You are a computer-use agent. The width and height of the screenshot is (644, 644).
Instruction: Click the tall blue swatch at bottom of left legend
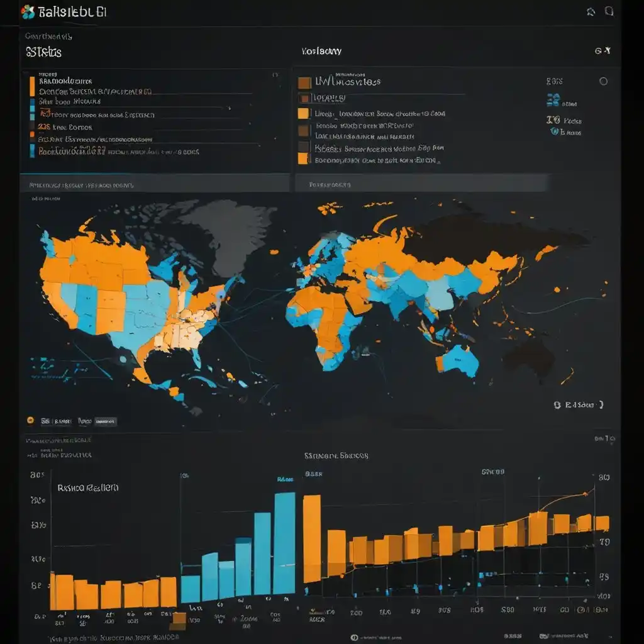tap(32, 151)
